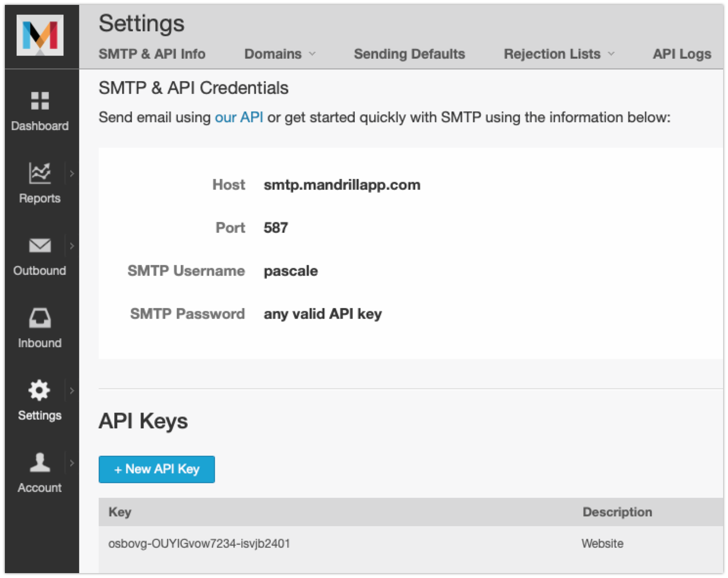Click the Inbound label in sidebar
Viewport: 728px width, 578px height.
40,343
